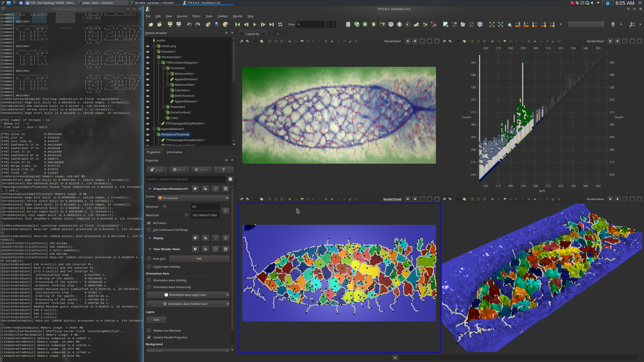Viewport: 644px width, 362px height.
Task: Click the Open file toolbar icon
Action: pos(151,24)
